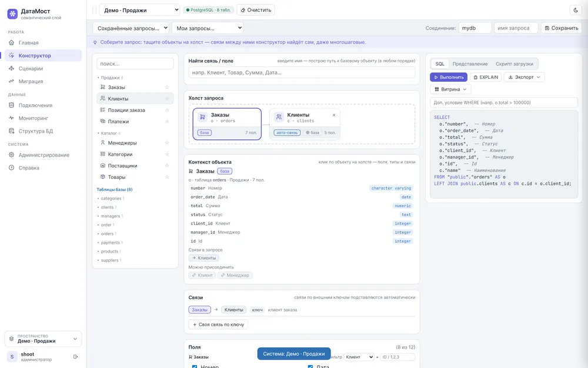This screenshot has height=368, width=588.
Task: Click the Поставщики building icon
Action: [102, 165]
